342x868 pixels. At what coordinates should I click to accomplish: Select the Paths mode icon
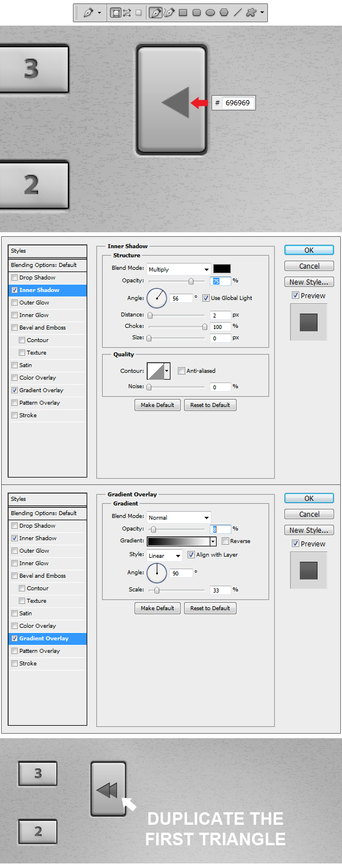[x=127, y=13]
